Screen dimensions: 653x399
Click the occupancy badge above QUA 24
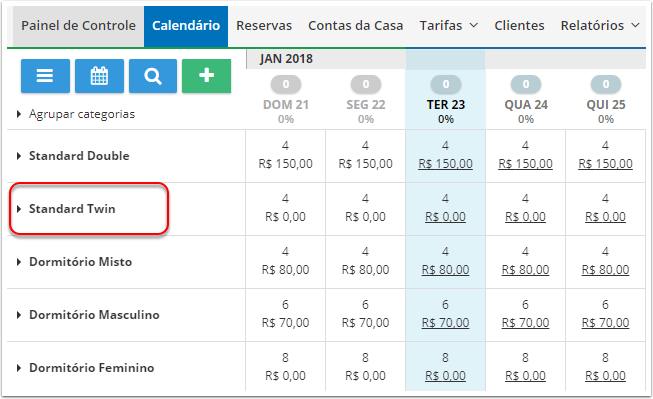(526, 85)
